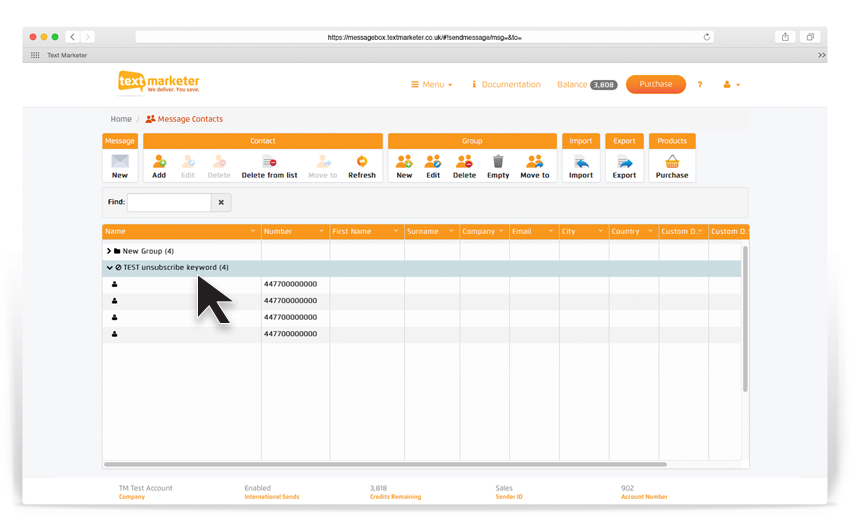Click the Purchase products basket icon
The image size is (850, 527).
click(672, 162)
